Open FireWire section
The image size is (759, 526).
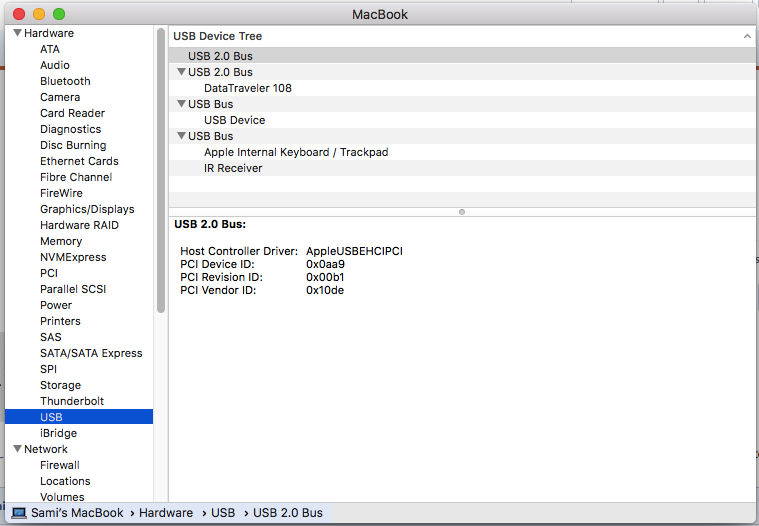[61, 193]
